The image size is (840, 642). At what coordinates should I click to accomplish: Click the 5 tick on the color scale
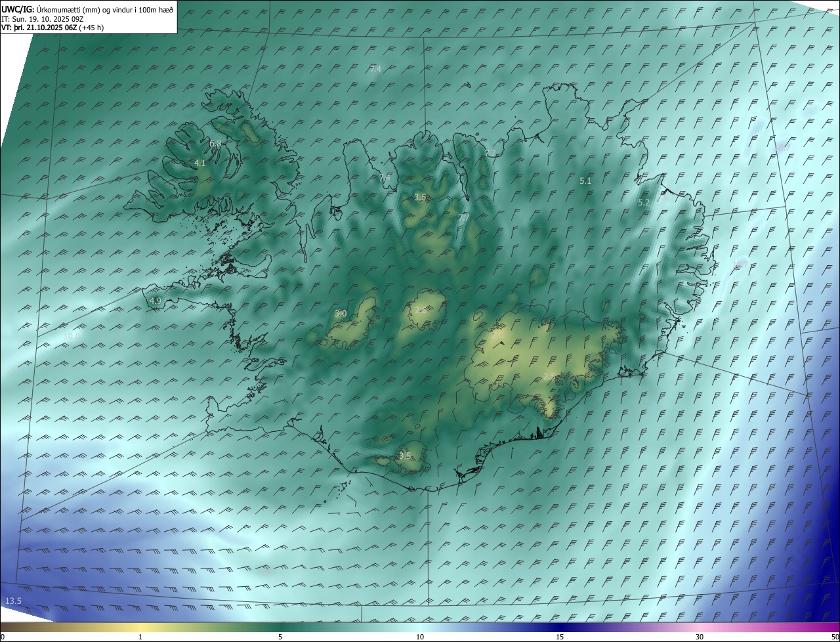click(280, 637)
